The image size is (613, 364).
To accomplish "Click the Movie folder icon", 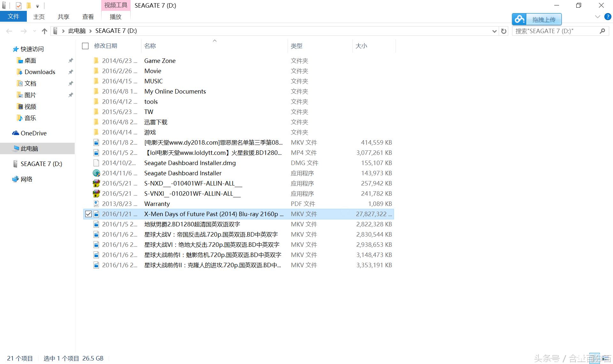I will (96, 71).
